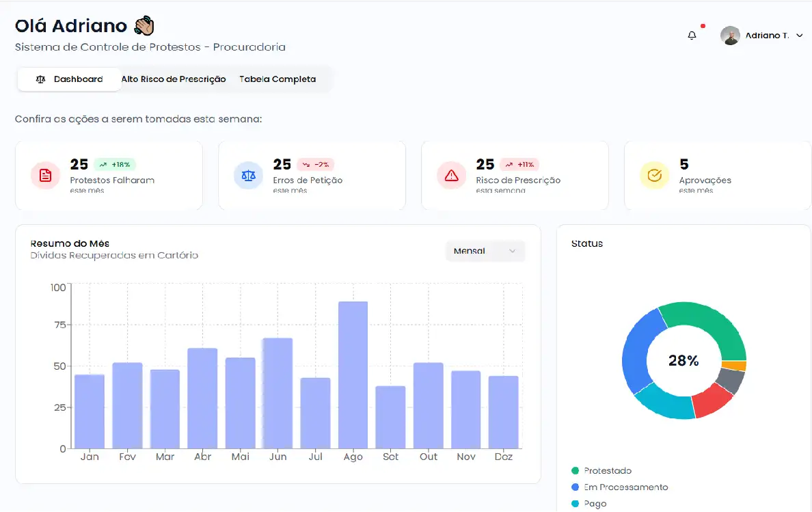This screenshot has width=812, height=512.
Task: Switch to Alto Risco de Prescrição tab
Action: [x=174, y=79]
